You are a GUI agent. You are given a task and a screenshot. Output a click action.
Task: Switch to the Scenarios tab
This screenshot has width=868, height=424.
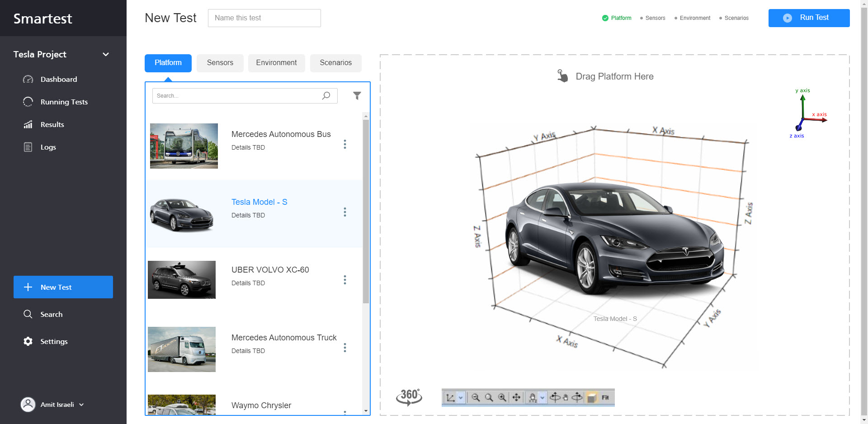click(335, 63)
